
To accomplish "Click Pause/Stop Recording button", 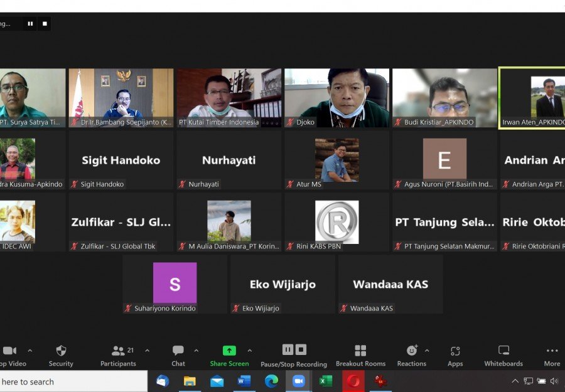I will (x=294, y=350).
